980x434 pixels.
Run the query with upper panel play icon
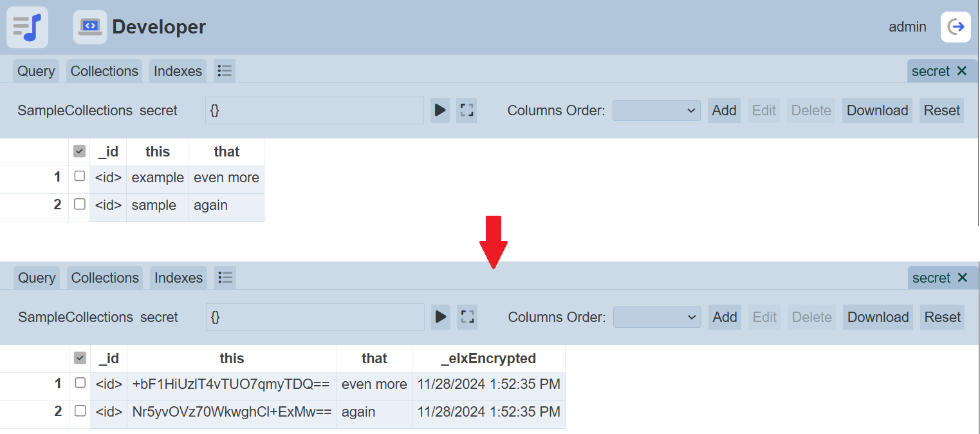pos(440,111)
